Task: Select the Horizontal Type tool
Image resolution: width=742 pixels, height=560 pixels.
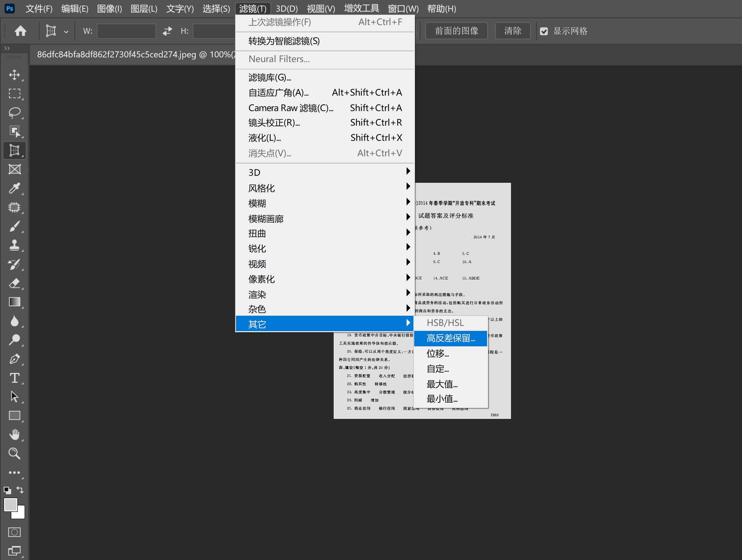Action: (x=14, y=378)
